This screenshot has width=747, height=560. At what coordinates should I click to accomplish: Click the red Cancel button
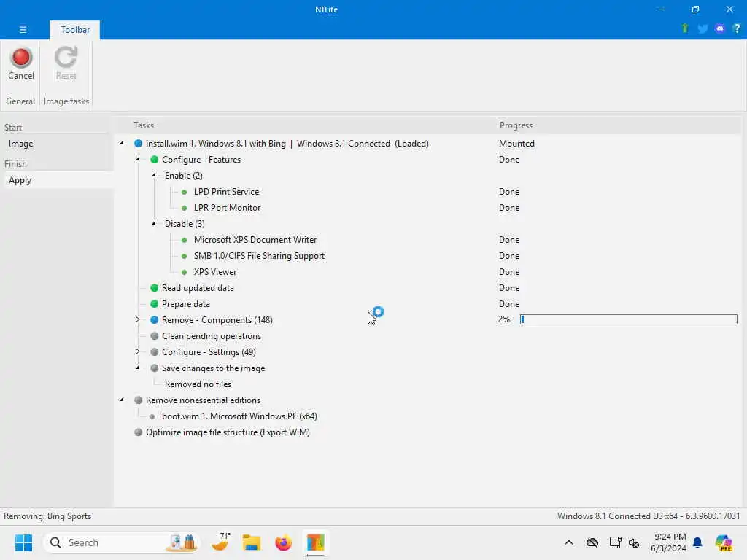pyautogui.click(x=21, y=63)
